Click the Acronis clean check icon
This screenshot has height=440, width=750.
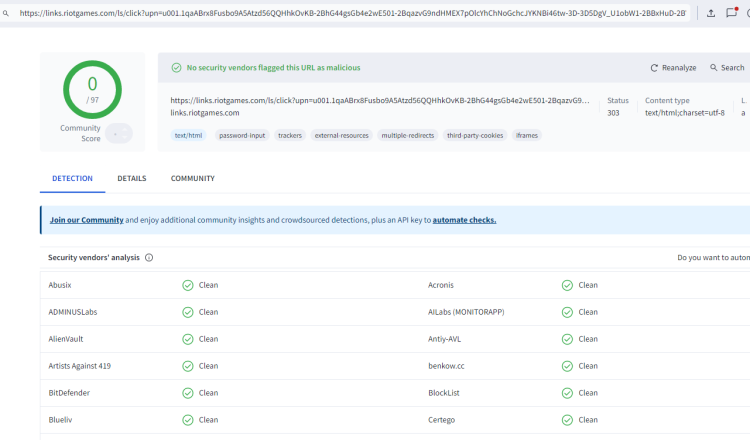(567, 286)
